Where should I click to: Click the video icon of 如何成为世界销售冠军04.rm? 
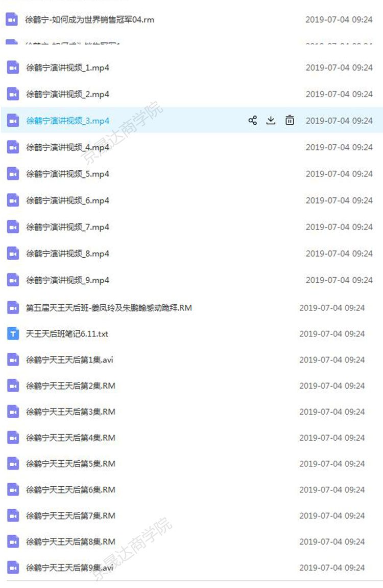click(x=12, y=19)
